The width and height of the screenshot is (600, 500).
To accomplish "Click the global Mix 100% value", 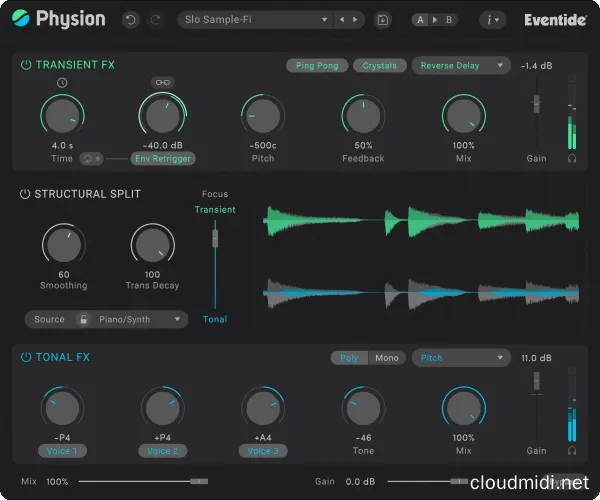I will click(57, 482).
